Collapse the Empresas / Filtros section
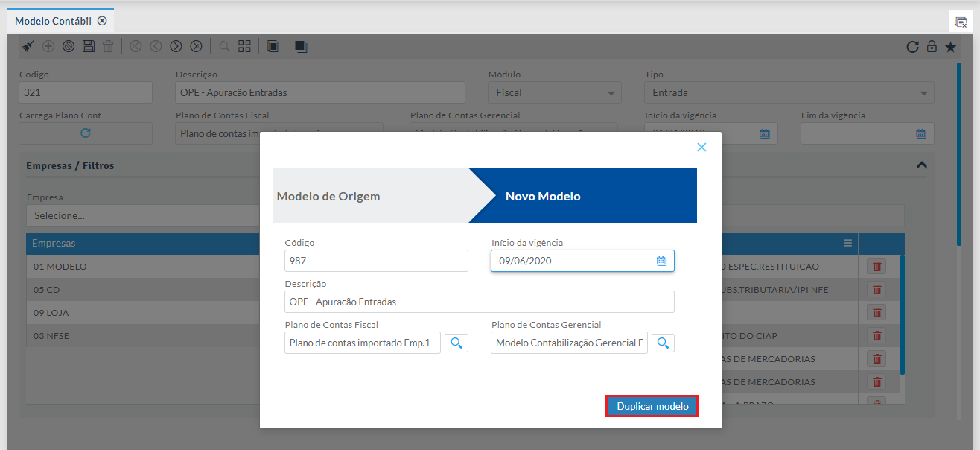Viewport: 980px width, 450px height. point(922,165)
